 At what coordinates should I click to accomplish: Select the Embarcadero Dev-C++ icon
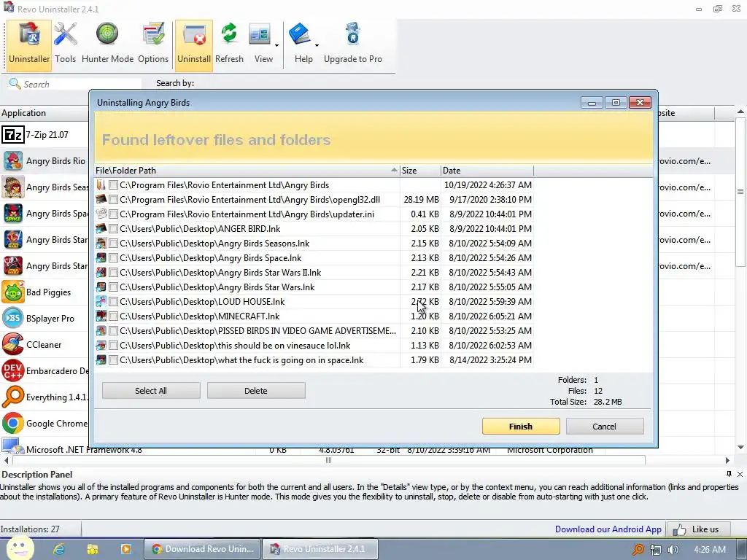click(13, 370)
